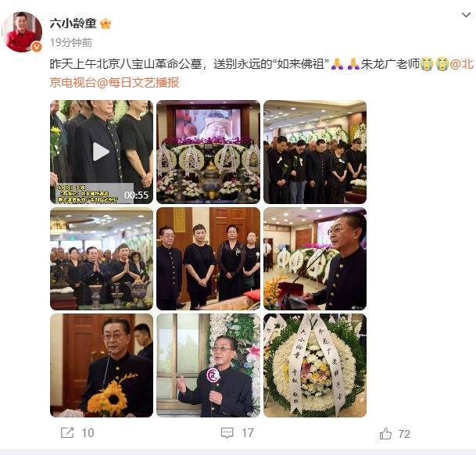Like the post with thumbs-up icon
The height and width of the screenshot is (455, 476).
click(x=385, y=433)
